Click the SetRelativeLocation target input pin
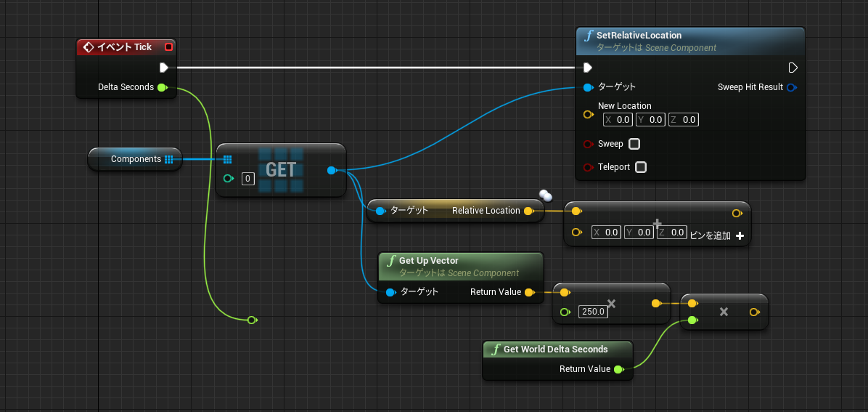Viewport: 868px width, 412px height. (588, 87)
